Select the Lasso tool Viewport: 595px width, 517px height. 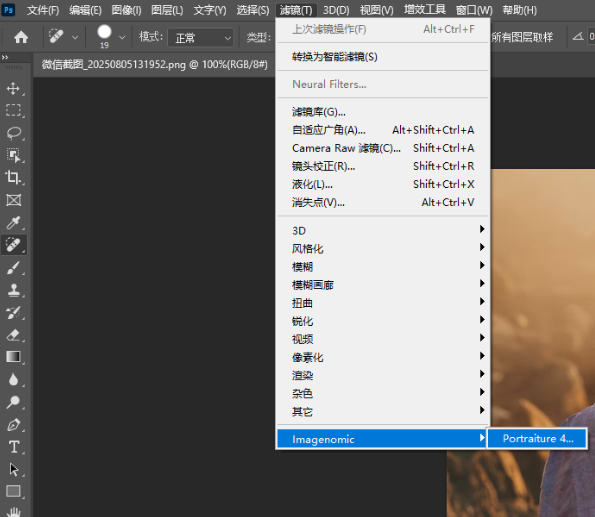[13, 133]
